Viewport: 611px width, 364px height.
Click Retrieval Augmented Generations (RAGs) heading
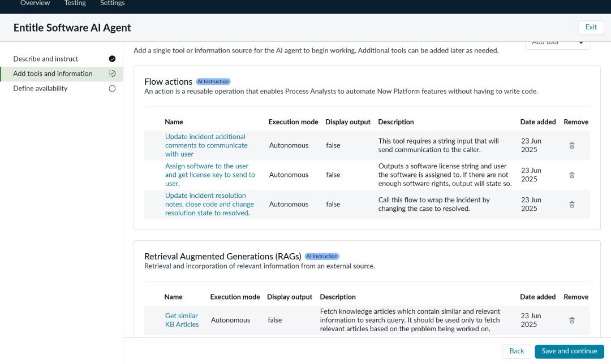222,257
